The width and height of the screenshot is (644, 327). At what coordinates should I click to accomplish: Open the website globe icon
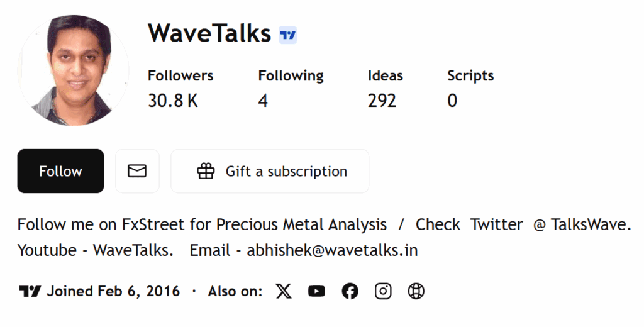click(416, 291)
